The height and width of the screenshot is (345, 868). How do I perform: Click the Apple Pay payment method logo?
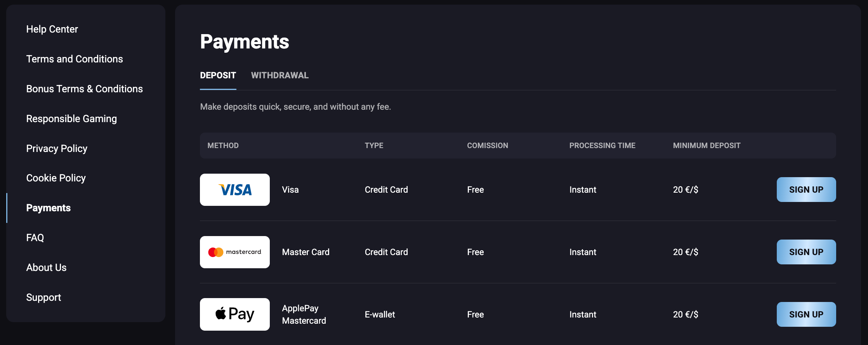point(234,314)
